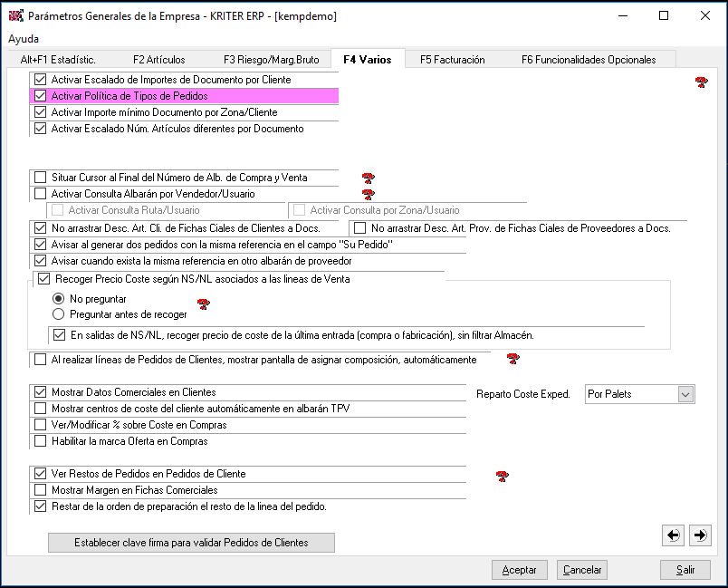Open help for Situar Cursor al Final option

(x=369, y=178)
